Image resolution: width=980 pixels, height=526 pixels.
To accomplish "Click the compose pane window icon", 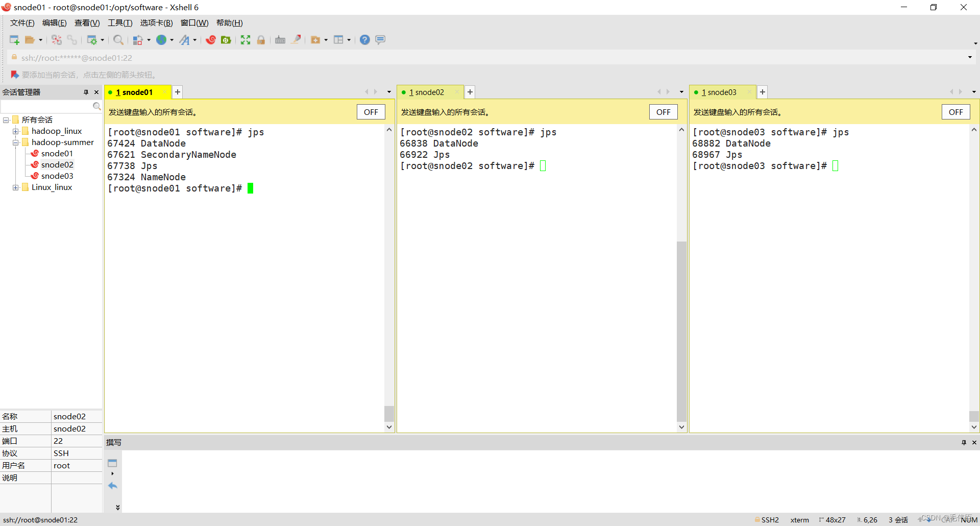I will coord(112,463).
